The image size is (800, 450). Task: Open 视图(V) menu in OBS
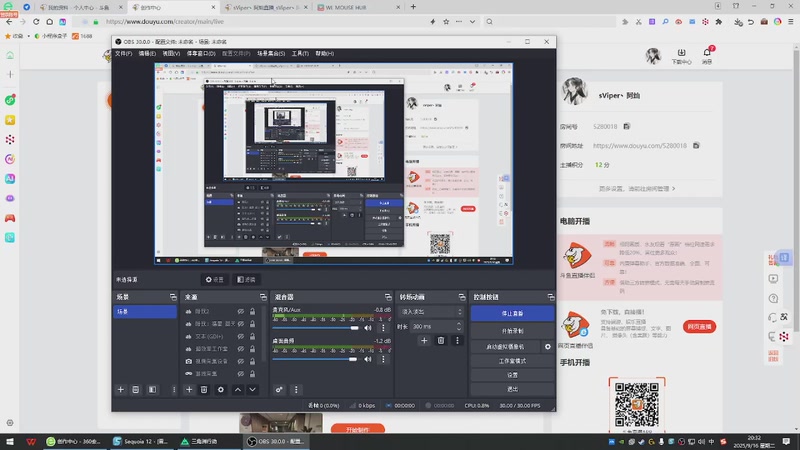(x=171, y=54)
